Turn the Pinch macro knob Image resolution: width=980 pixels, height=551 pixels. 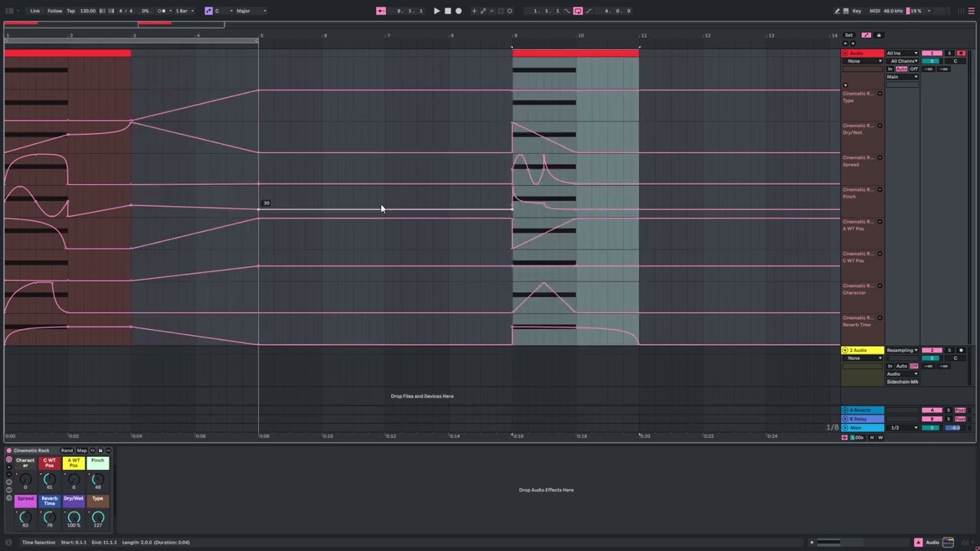[x=98, y=480]
